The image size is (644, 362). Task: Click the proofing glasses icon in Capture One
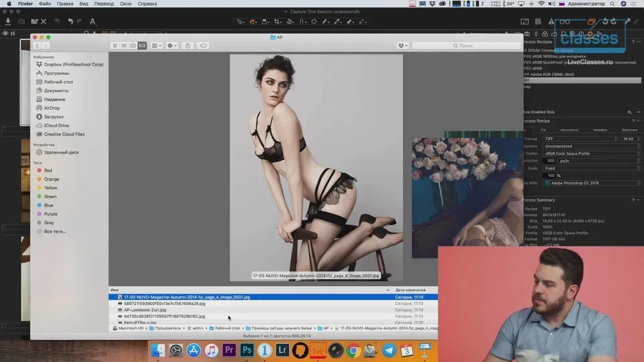[x=565, y=22]
